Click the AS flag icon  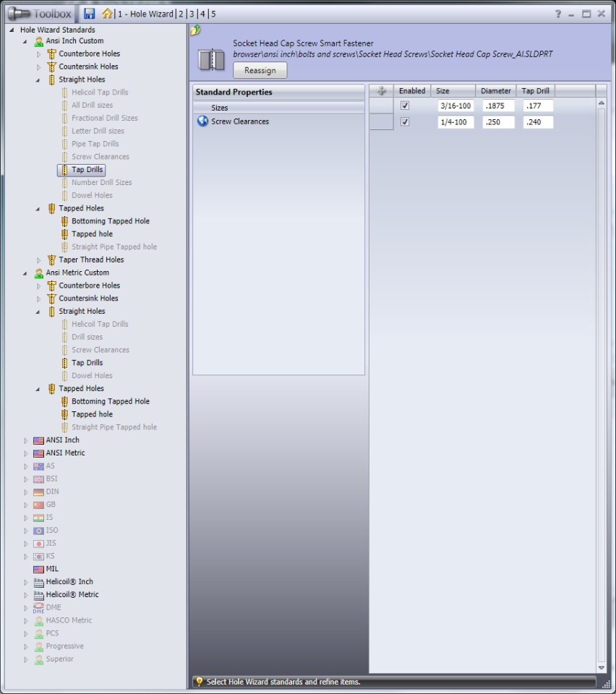[38, 466]
